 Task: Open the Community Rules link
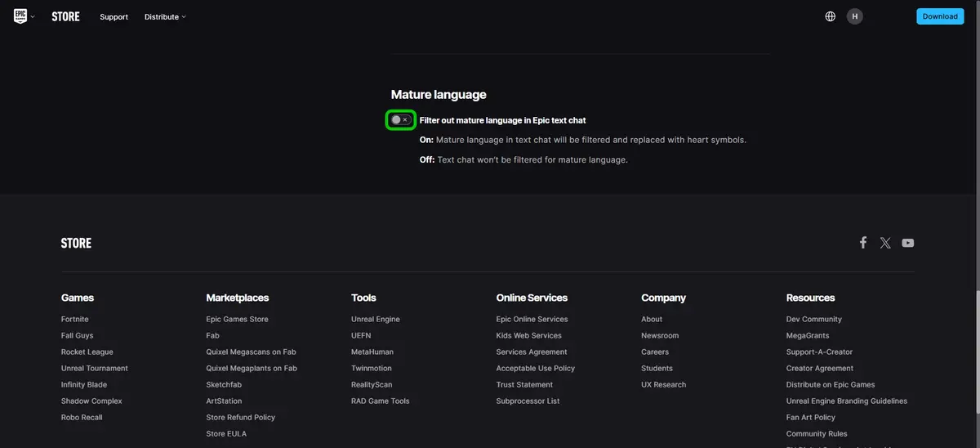(817, 433)
